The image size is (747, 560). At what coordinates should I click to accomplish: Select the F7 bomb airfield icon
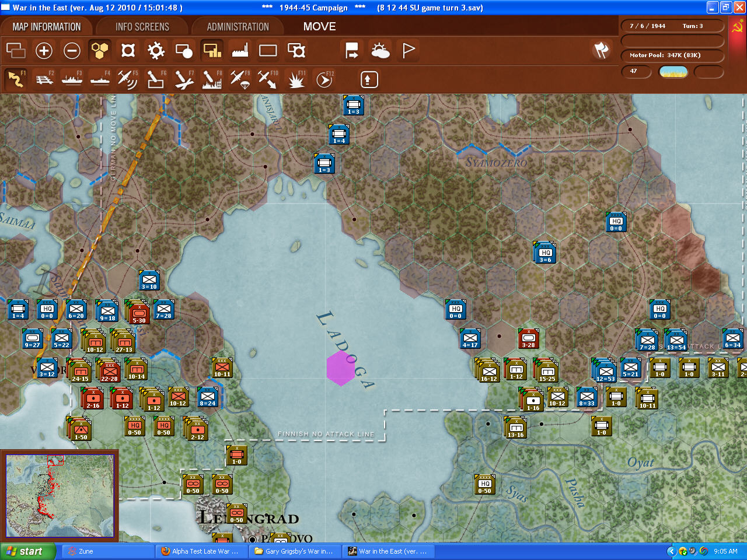(x=184, y=79)
